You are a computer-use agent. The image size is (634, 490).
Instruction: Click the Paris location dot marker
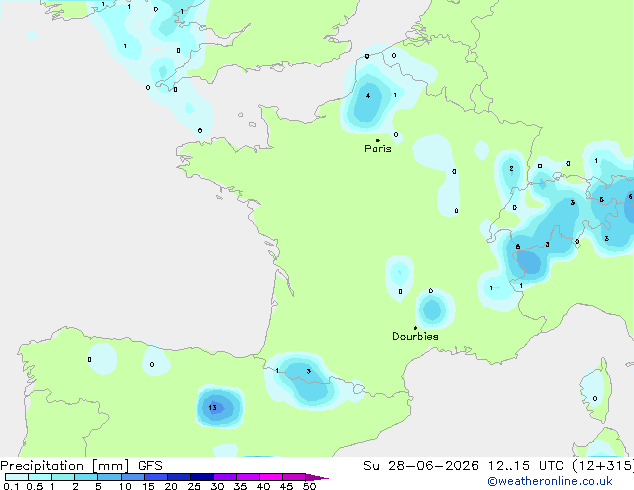[x=378, y=140]
